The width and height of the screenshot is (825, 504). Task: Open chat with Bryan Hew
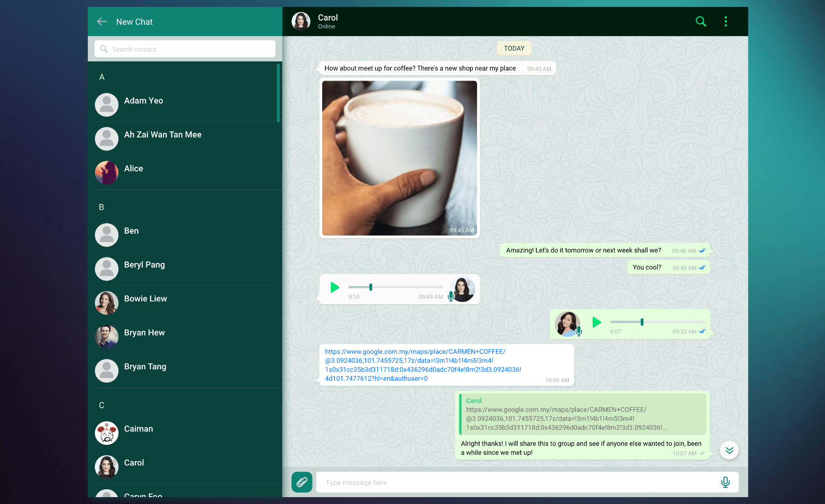pos(188,337)
